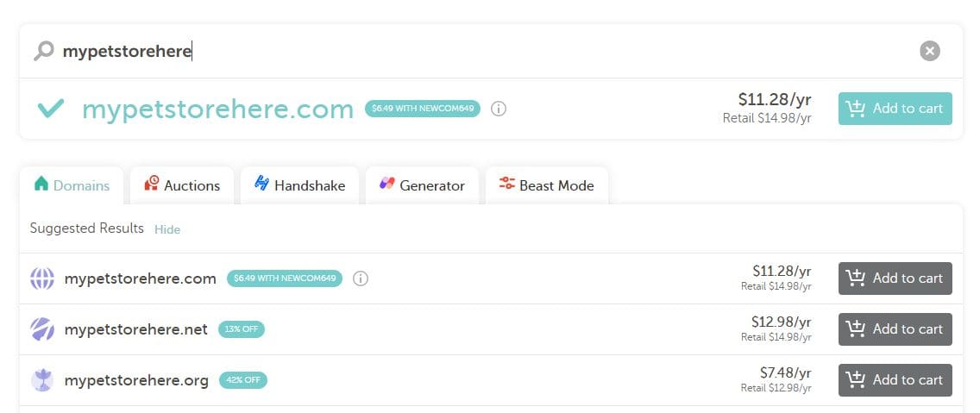Add mypetstorehere.org to cart

pyautogui.click(x=895, y=380)
